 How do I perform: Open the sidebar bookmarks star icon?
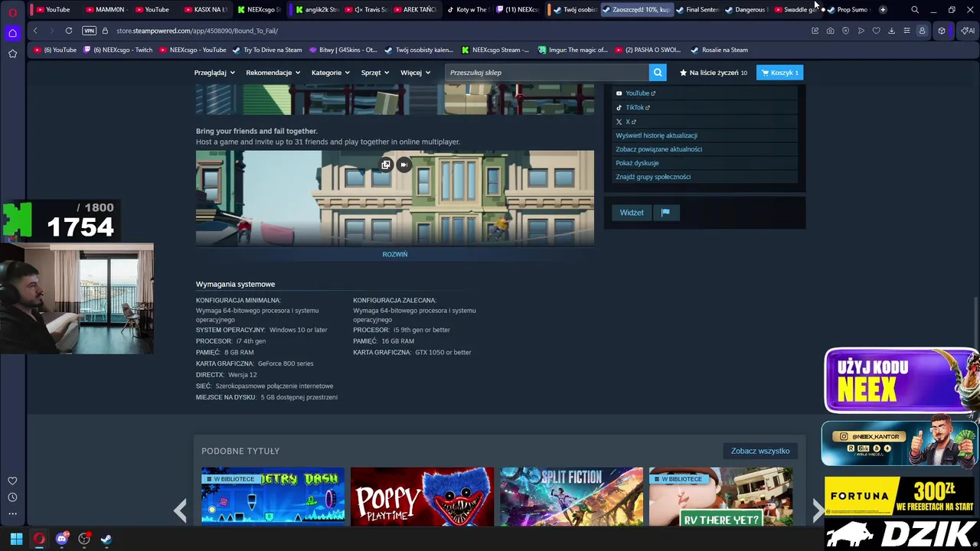pos(12,54)
